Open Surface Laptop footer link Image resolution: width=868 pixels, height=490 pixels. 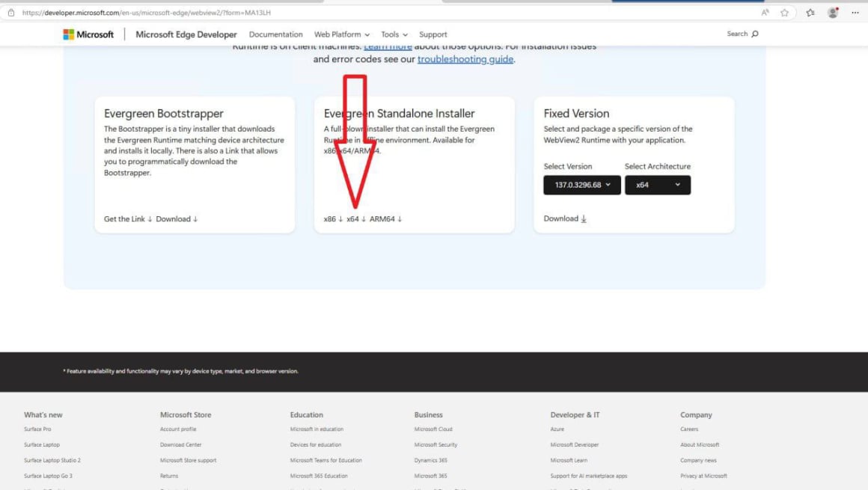click(41, 444)
